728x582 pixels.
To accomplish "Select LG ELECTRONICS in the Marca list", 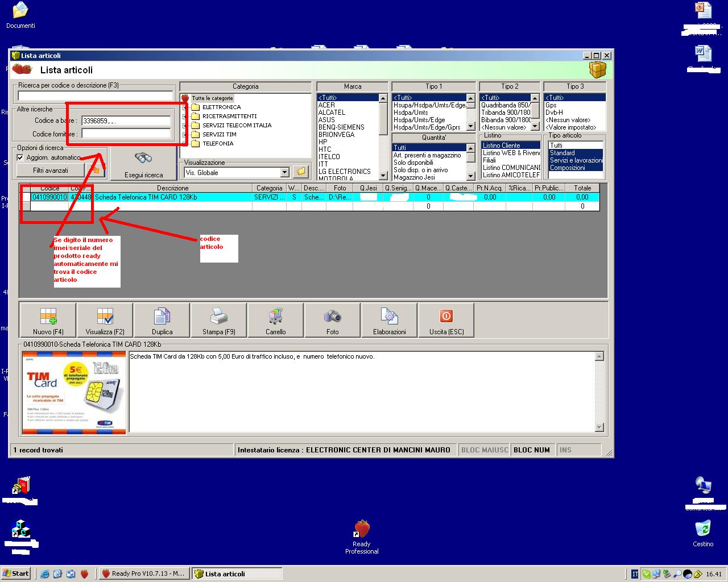I will 345,172.
